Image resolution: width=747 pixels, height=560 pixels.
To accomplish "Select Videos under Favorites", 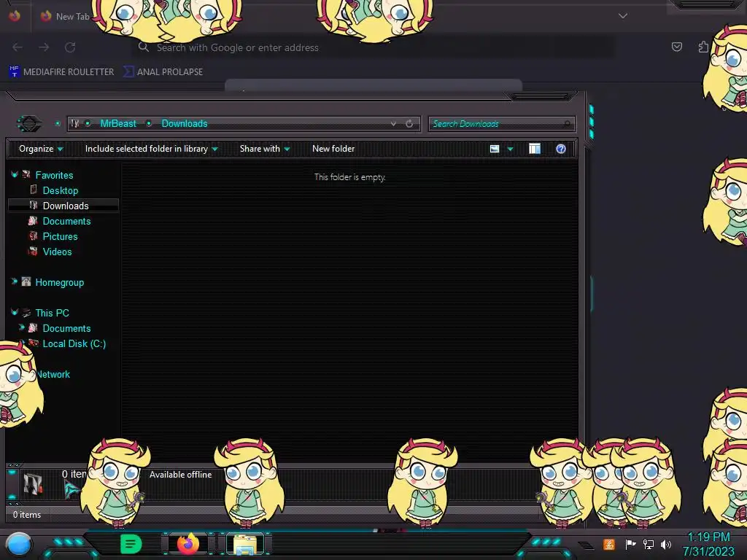I will click(57, 252).
